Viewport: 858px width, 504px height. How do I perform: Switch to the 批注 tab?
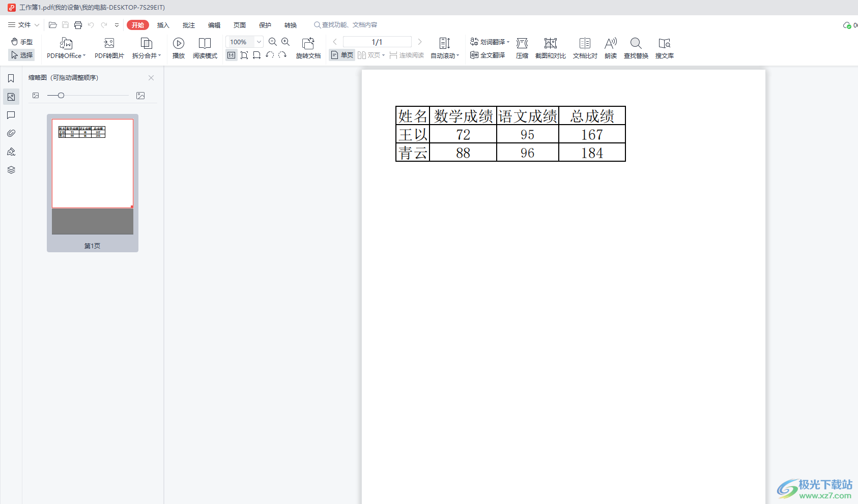[x=188, y=25]
